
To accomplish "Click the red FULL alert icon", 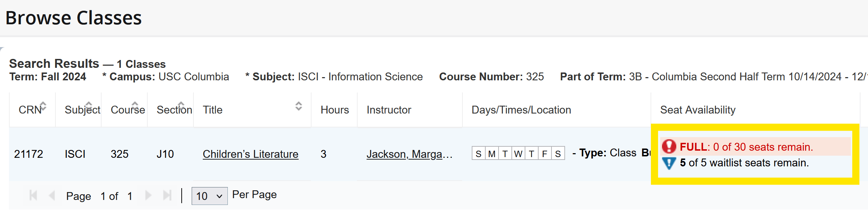I will tap(669, 146).
